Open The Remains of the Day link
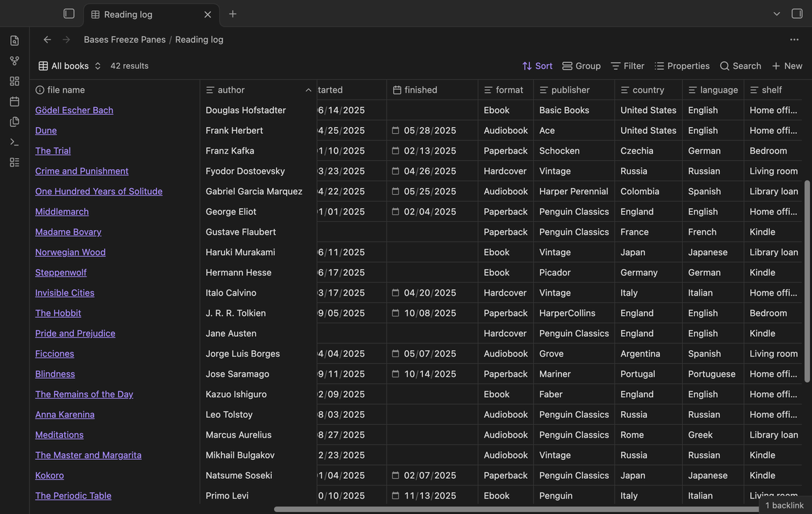 (x=84, y=394)
